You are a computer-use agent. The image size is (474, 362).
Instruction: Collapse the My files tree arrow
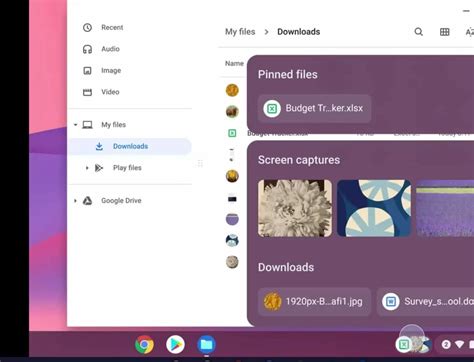click(75, 125)
